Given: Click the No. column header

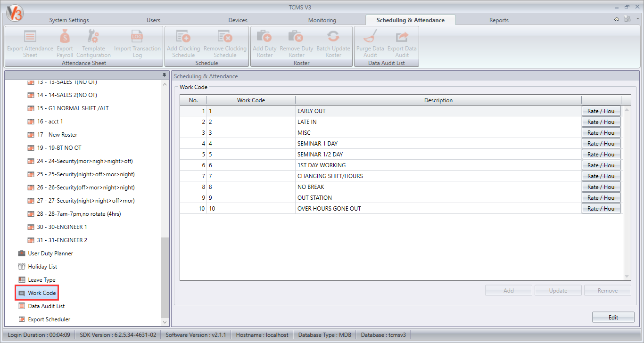Looking at the screenshot, I should tap(193, 100).
